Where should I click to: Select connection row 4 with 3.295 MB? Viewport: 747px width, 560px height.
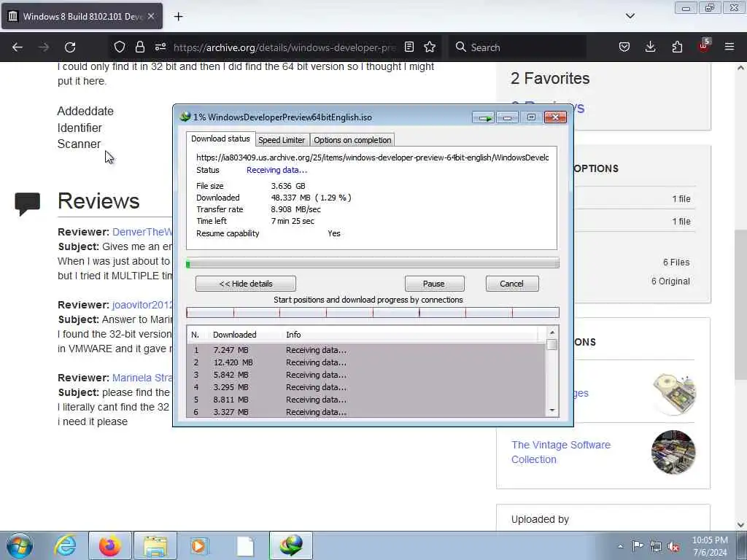pyautogui.click(x=366, y=387)
